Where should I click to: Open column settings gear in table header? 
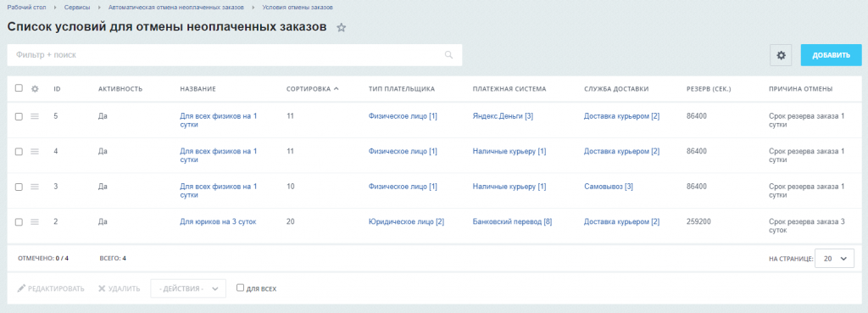pos(34,88)
